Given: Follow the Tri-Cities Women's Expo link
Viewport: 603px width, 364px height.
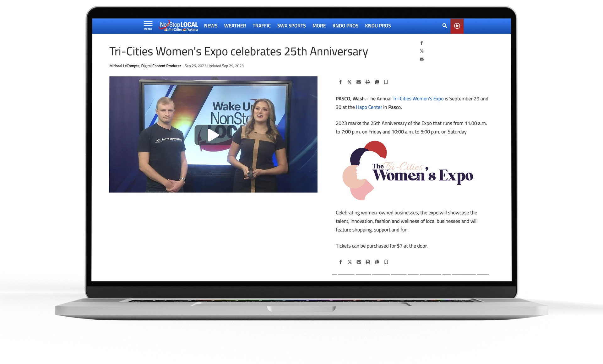Looking at the screenshot, I should coord(418,99).
